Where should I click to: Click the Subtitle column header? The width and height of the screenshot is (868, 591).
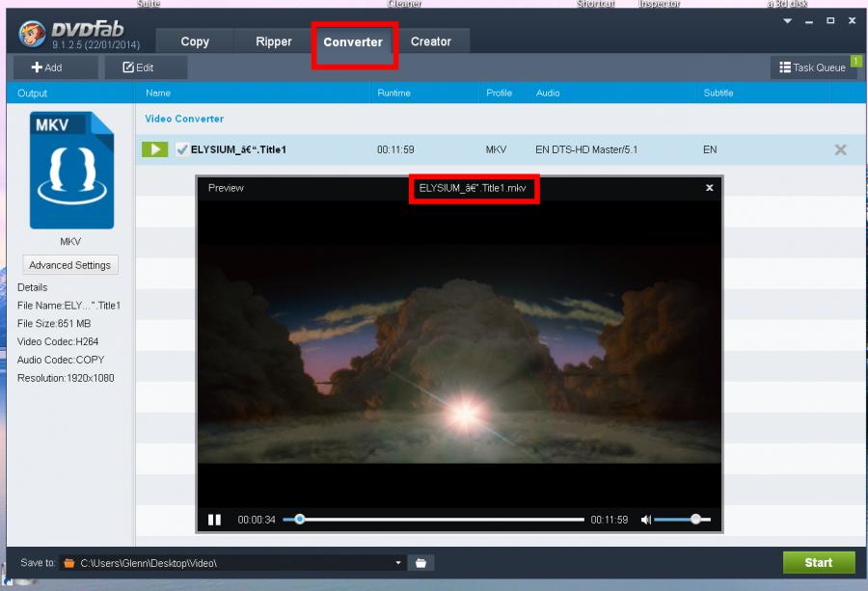tap(718, 93)
